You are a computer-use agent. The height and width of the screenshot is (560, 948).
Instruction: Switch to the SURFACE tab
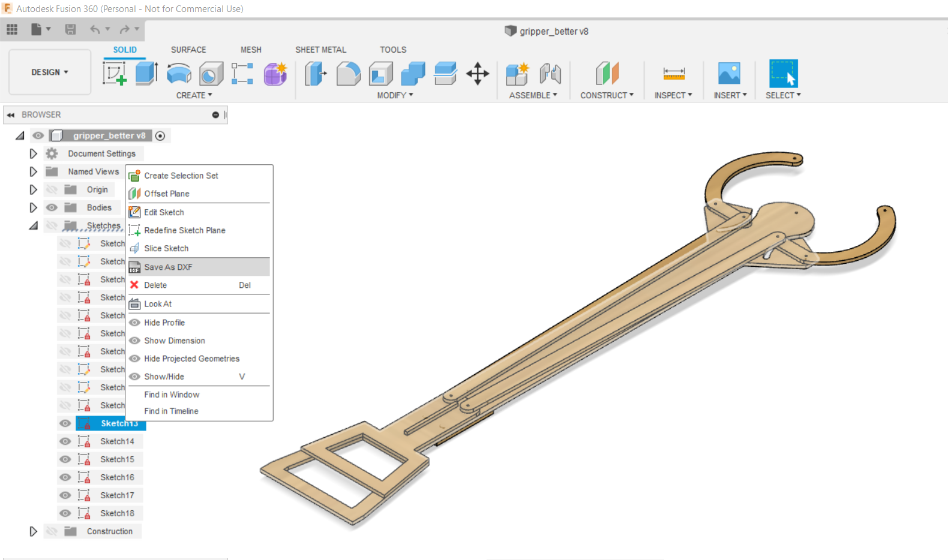tap(188, 50)
